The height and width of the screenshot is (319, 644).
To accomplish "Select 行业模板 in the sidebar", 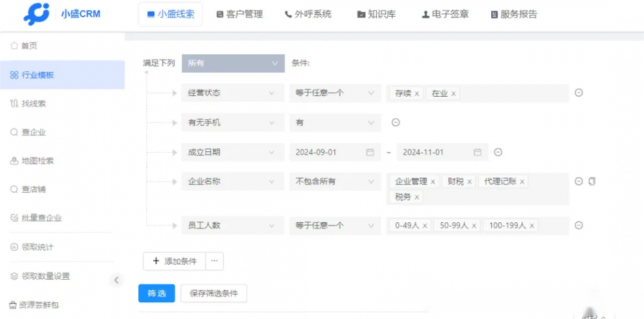I will [62, 75].
